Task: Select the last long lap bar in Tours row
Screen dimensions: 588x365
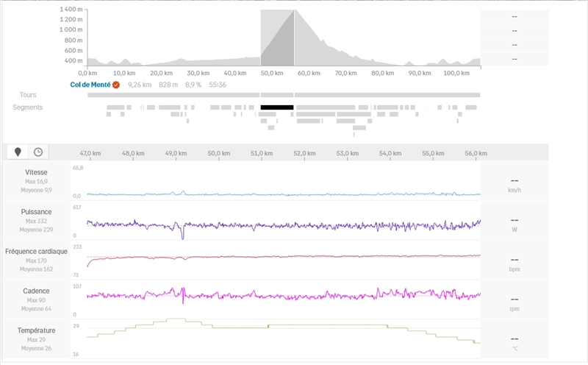Action: point(387,95)
